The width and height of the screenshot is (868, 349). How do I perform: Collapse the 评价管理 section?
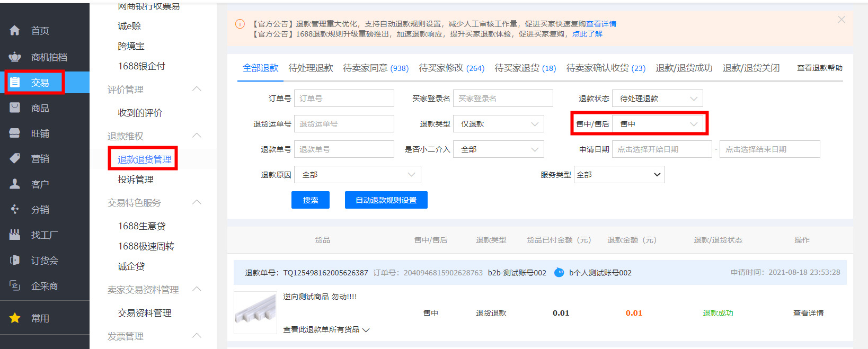(197, 89)
